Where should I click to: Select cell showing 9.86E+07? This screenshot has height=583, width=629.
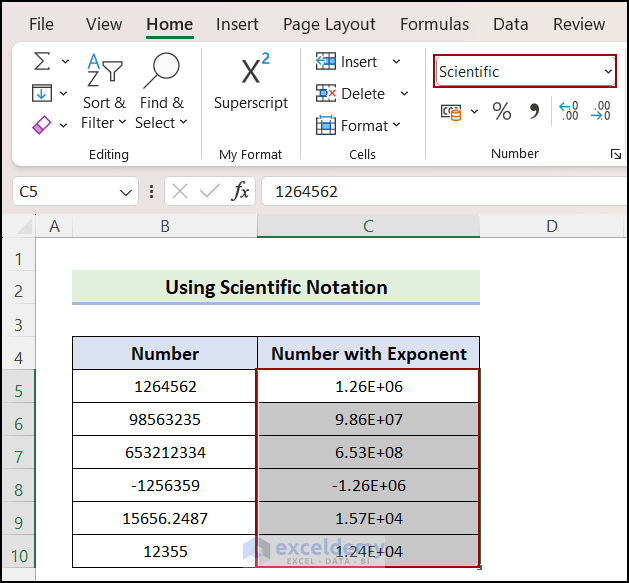pyautogui.click(x=368, y=419)
